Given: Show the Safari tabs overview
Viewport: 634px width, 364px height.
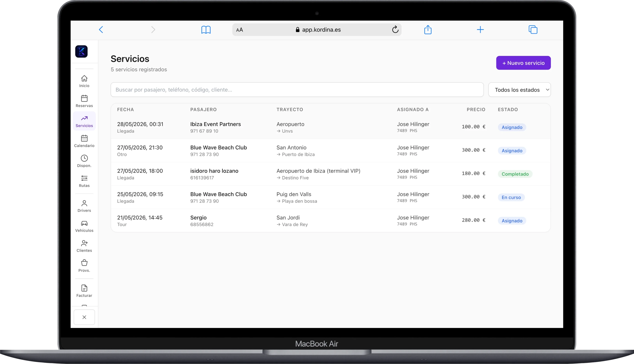Looking at the screenshot, I should point(533,29).
